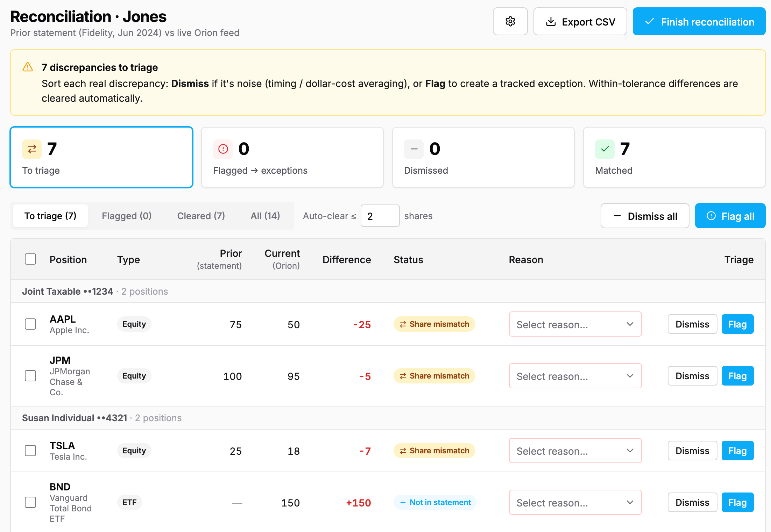Click Finish reconciliation button
The height and width of the screenshot is (532, 771).
coord(699,22)
